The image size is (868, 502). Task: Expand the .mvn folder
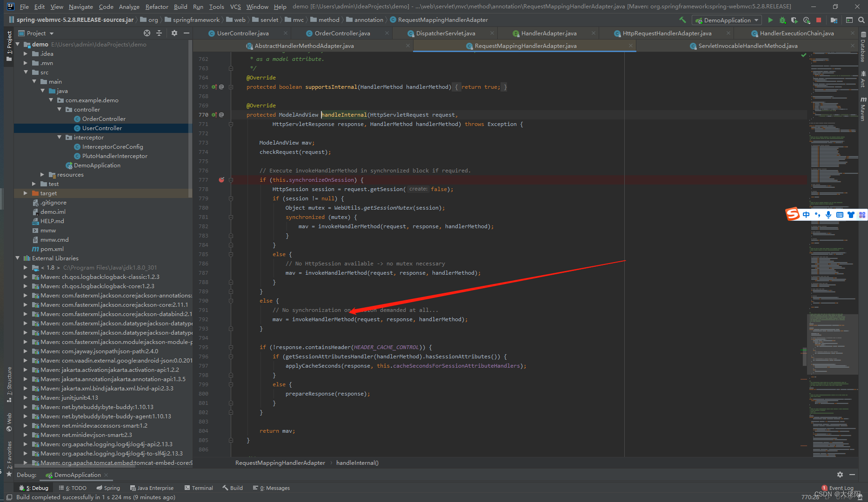pos(26,63)
